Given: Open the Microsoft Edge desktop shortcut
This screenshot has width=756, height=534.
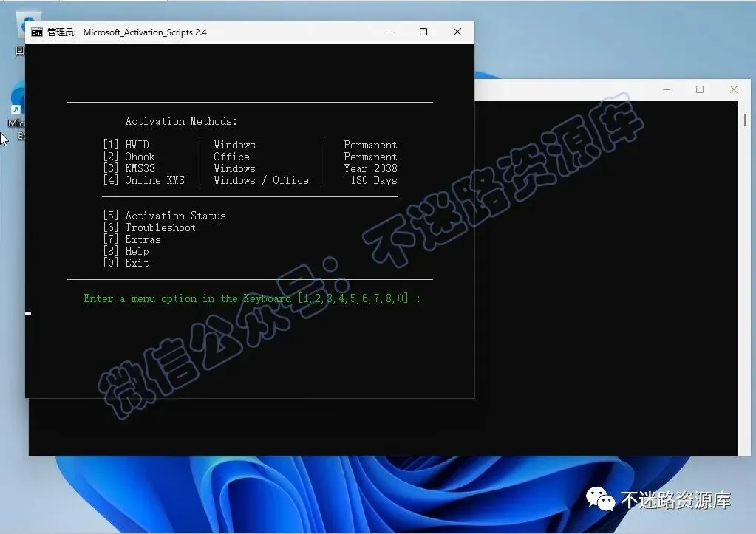Looking at the screenshot, I should 17,111.
